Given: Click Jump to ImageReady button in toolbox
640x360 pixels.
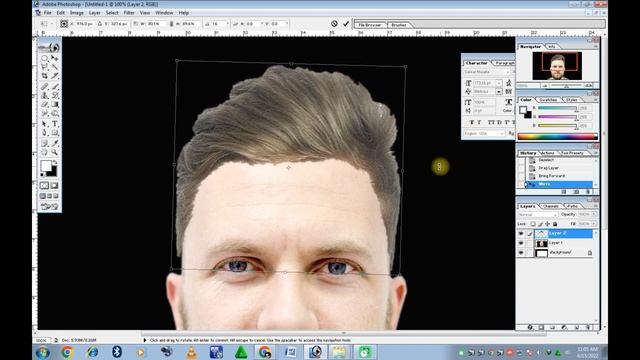Looking at the screenshot, I should tap(49, 207).
